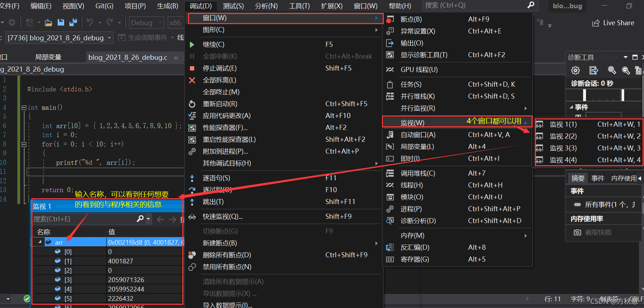Click the value cell 4001827 for arr[1]
This screenshot has height=308, width=644.
145,261
